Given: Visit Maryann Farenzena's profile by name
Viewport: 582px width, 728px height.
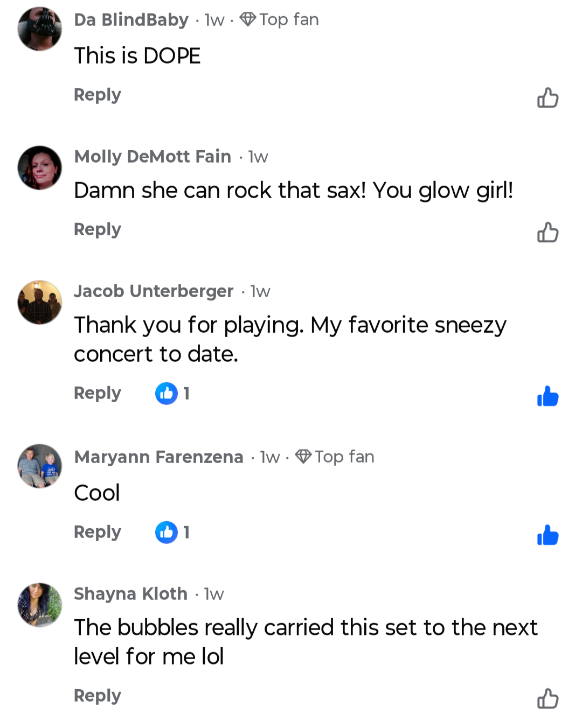Looking at the screenshot, I should pos(158,457).
